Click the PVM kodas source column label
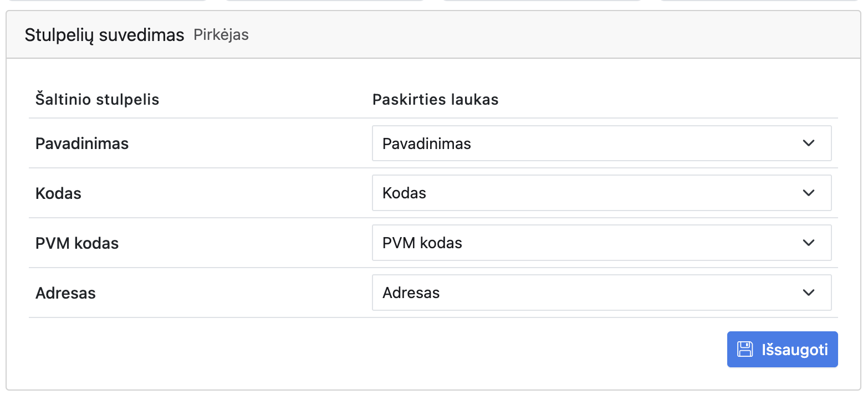 77,243
